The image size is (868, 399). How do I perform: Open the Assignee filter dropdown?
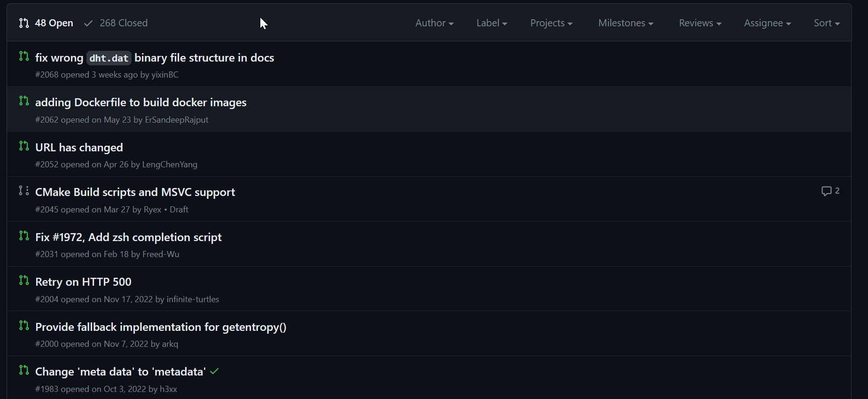tap(767, 23)
